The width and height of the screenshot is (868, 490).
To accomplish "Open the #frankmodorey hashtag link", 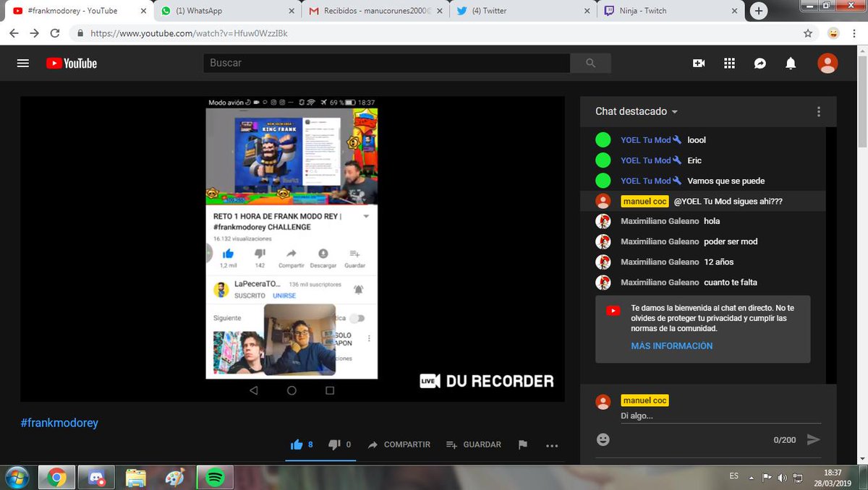I will pos(59,423).
